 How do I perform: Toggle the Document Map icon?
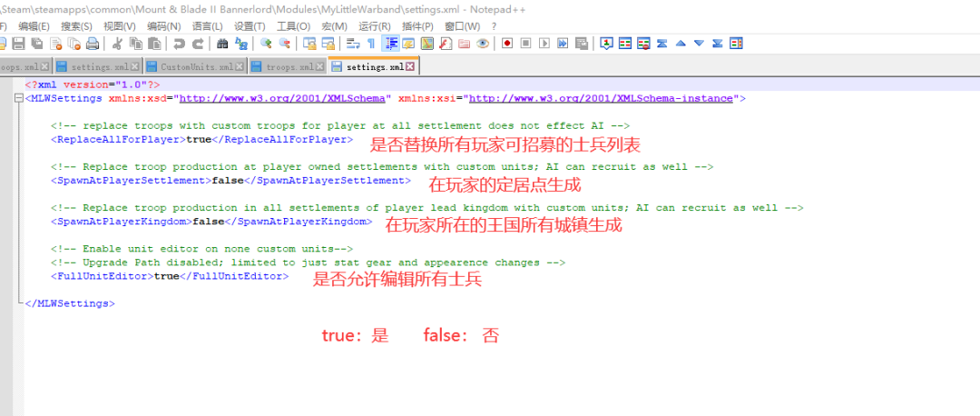(427, 44)
